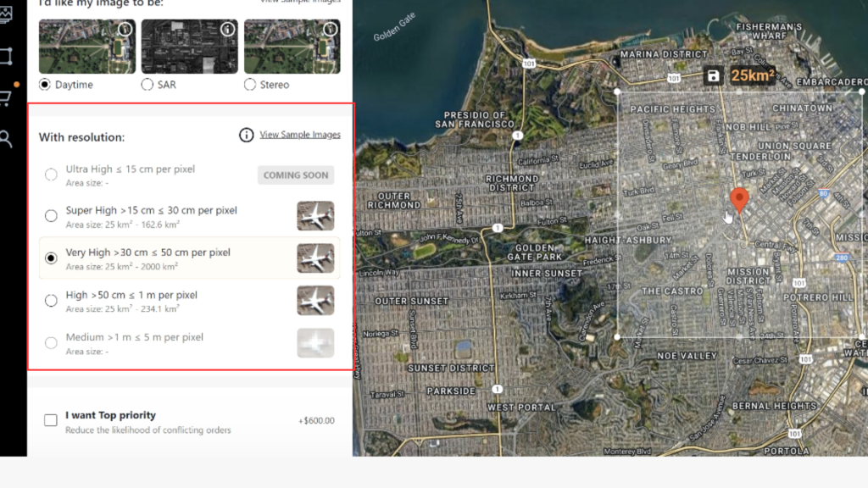Show info for Daytime sample image
868x488 pixels.
125,29
